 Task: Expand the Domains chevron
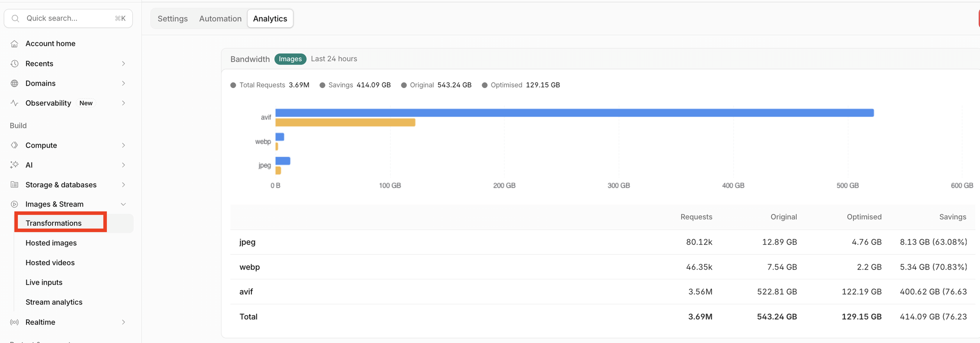coord(123,83)
